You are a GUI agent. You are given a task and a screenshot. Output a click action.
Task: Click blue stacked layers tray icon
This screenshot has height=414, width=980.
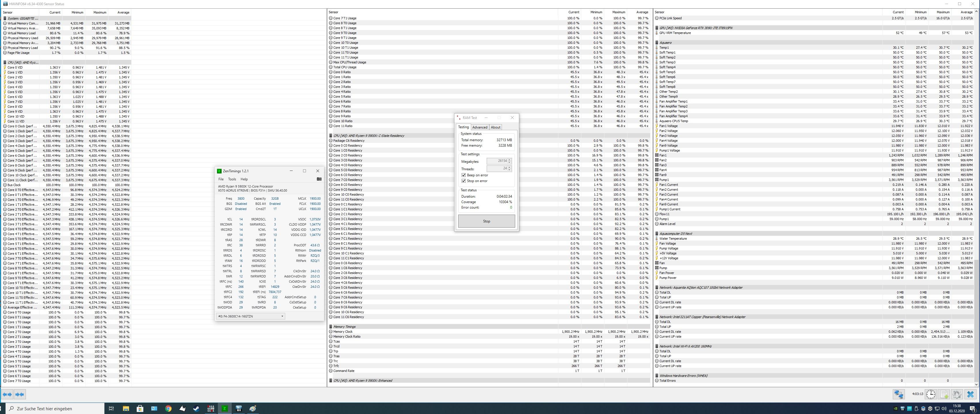[923, 409]
